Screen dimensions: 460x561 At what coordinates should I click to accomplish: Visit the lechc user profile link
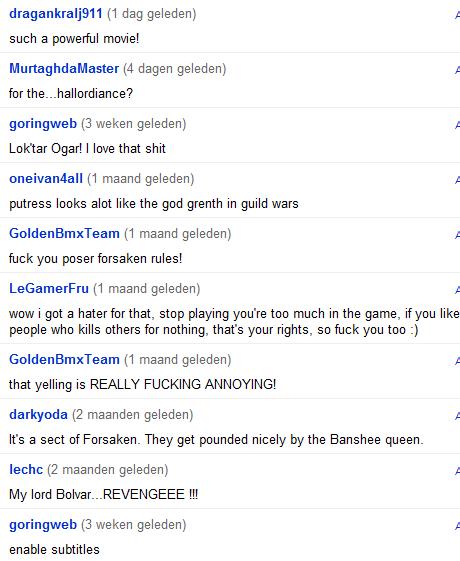pos(26,469)
